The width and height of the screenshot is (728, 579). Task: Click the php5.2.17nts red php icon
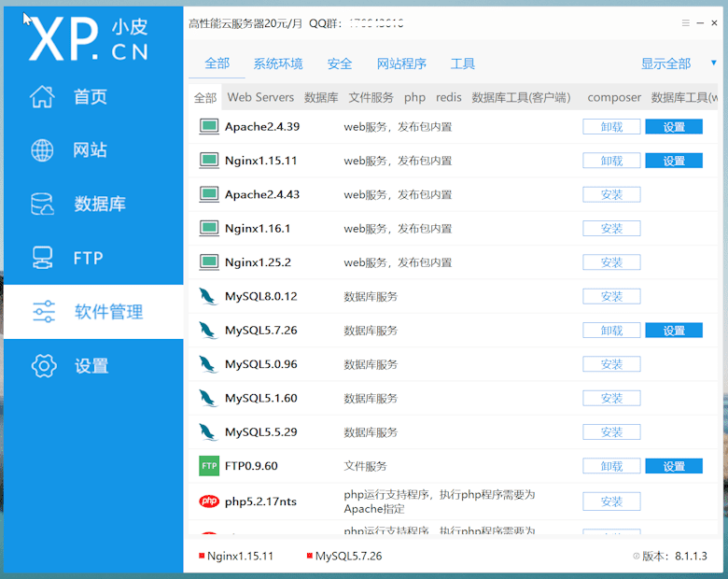click(209, 501)
